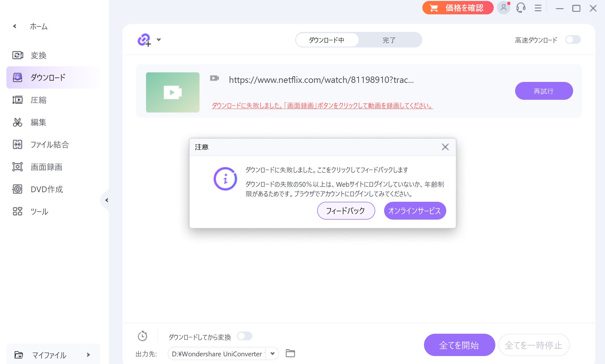Click the 変換 sidebar icon

[x=18, y=55]
